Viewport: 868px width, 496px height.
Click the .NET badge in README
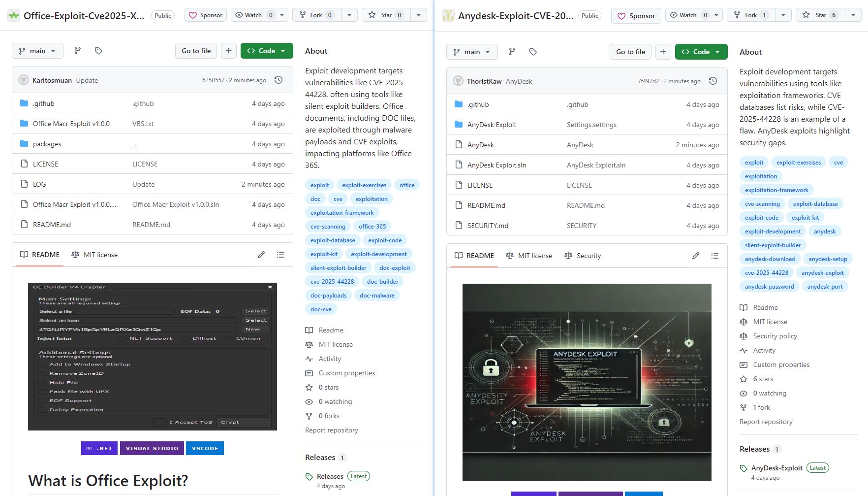[99, 448]
